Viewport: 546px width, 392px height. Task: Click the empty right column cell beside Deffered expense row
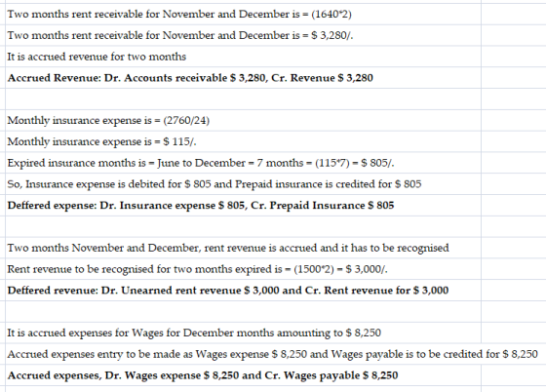[x=514, y=205]
